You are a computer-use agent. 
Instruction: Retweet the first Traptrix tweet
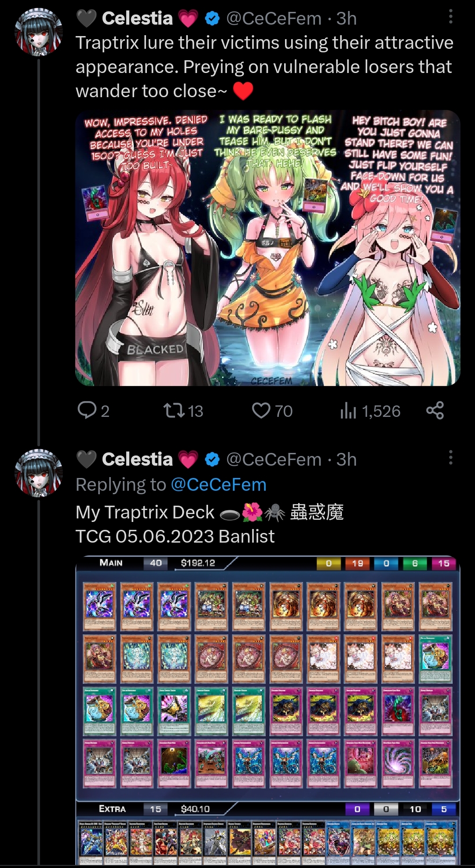pyautogui.click(x=183, y=411)
